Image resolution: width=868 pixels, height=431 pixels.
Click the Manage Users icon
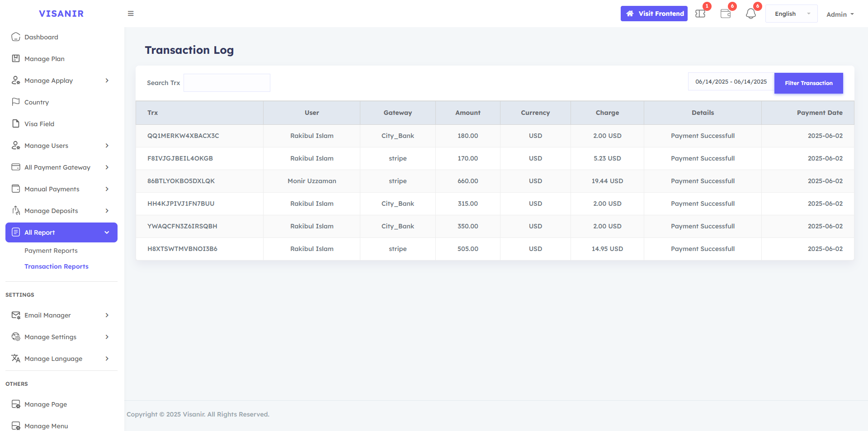(x=16, y=145)
